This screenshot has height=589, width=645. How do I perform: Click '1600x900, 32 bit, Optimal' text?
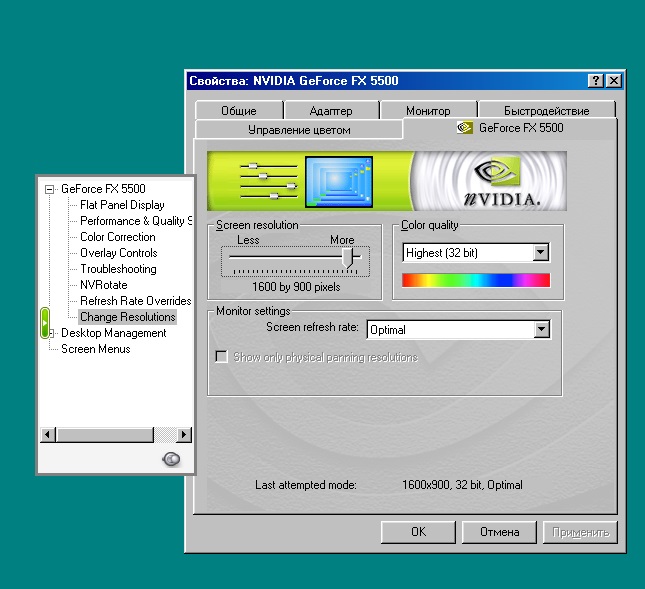[462, 485]
